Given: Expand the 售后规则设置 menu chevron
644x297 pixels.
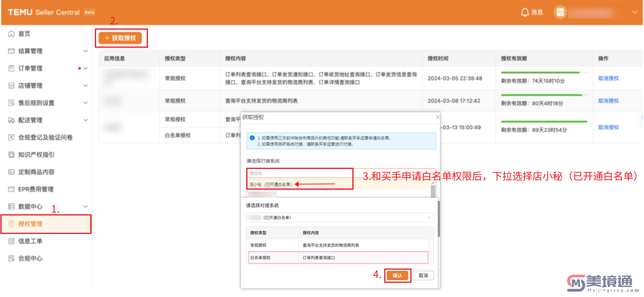Looking at the screenshot, I should coord(86,103).
